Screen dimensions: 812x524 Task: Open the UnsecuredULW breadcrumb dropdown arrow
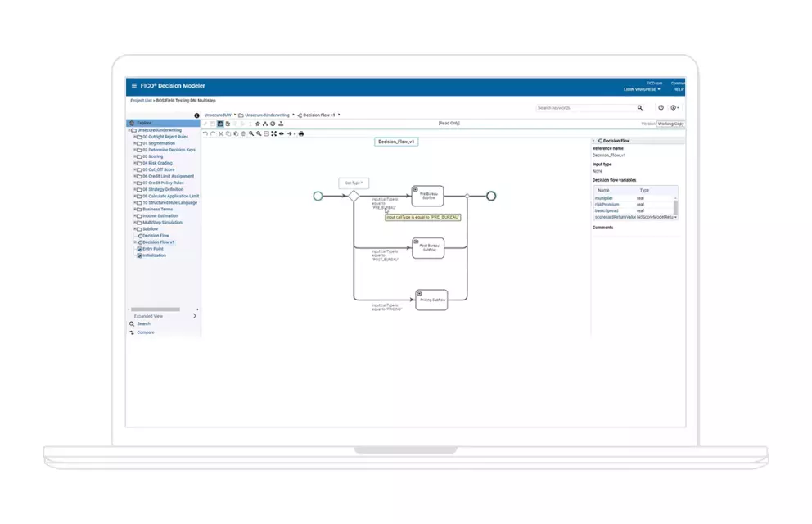[x=236, y=115]
